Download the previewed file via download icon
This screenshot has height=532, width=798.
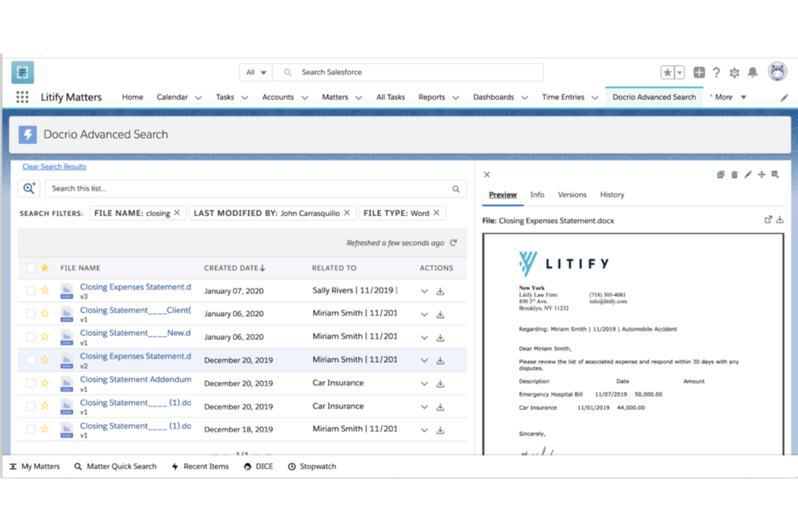(x=780, y=219)
